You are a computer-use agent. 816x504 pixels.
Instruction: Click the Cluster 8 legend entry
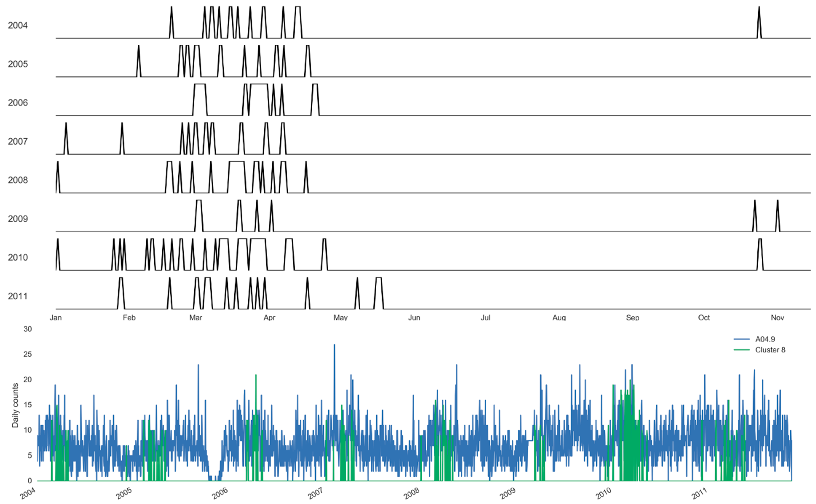click(x=770, y=350)
